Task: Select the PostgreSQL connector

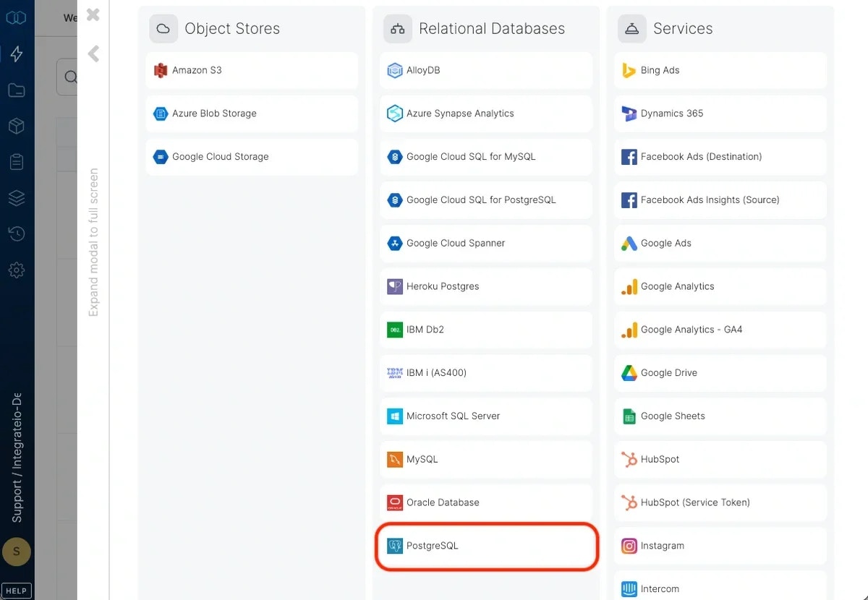Action: point(485,546)
